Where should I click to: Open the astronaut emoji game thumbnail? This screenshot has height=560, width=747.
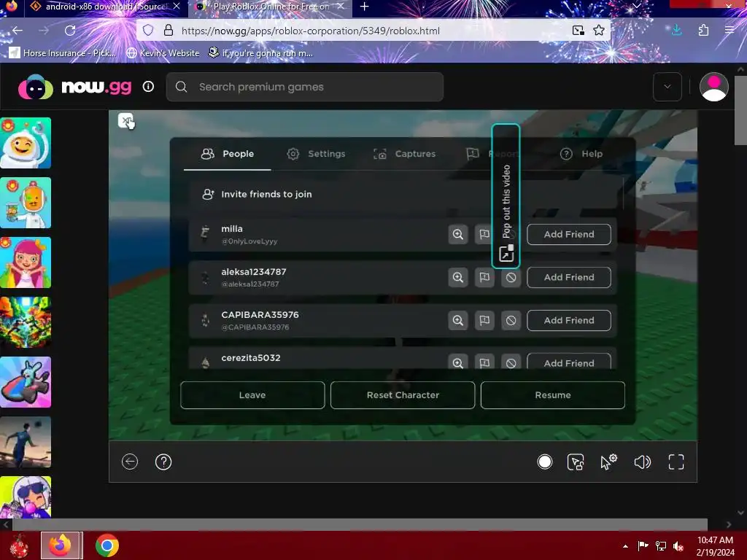pos(26,143)
